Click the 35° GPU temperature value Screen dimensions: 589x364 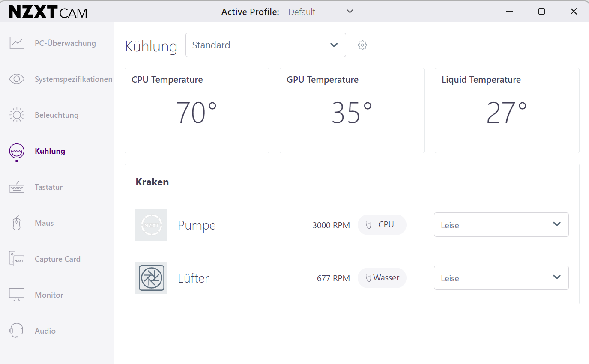352,113
